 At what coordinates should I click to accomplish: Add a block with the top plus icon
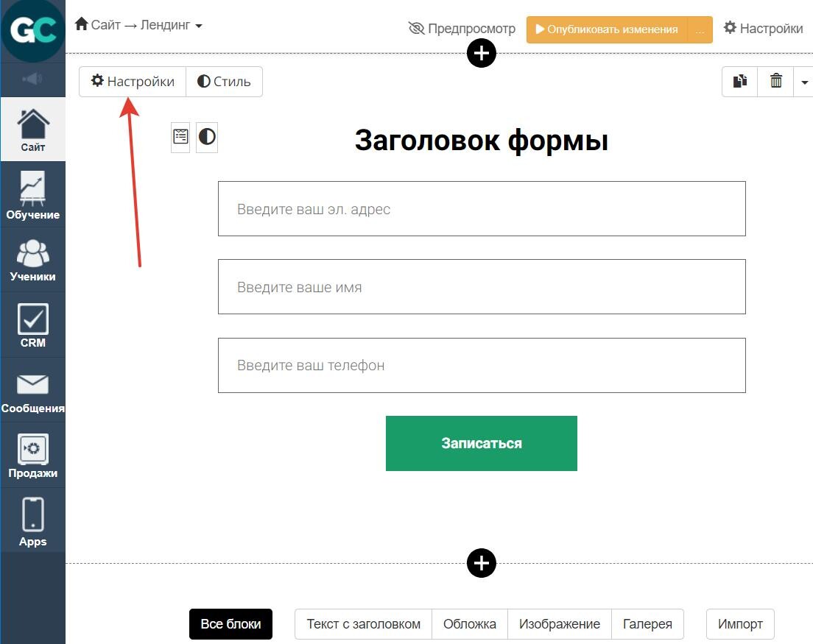pos(481,53)
